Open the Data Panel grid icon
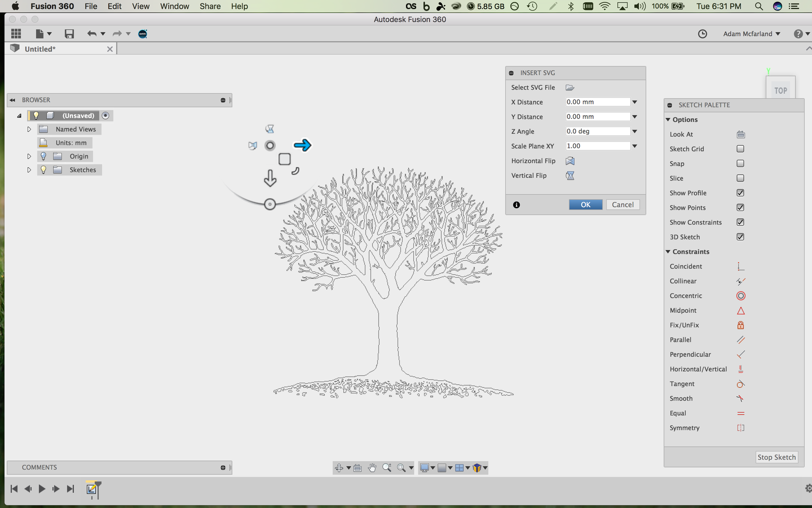This screenshot has width=812, height=508. [x=16, y=34]
